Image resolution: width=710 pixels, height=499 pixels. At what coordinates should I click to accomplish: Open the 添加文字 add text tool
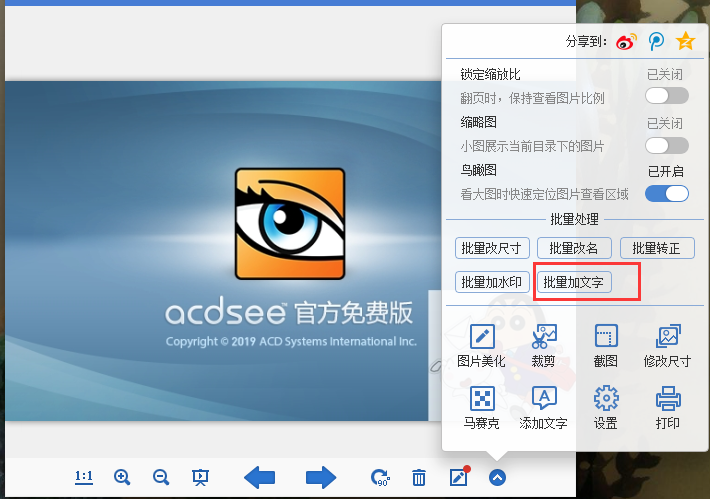point(543,408)
